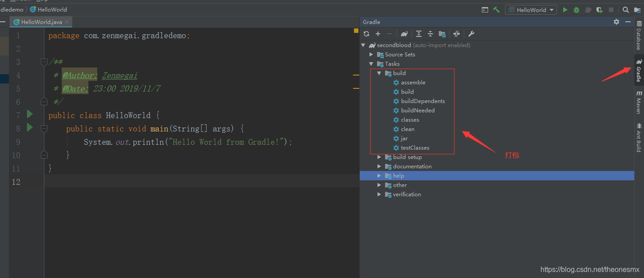Expand the help task group
The image size is (644, 278).
379,176
